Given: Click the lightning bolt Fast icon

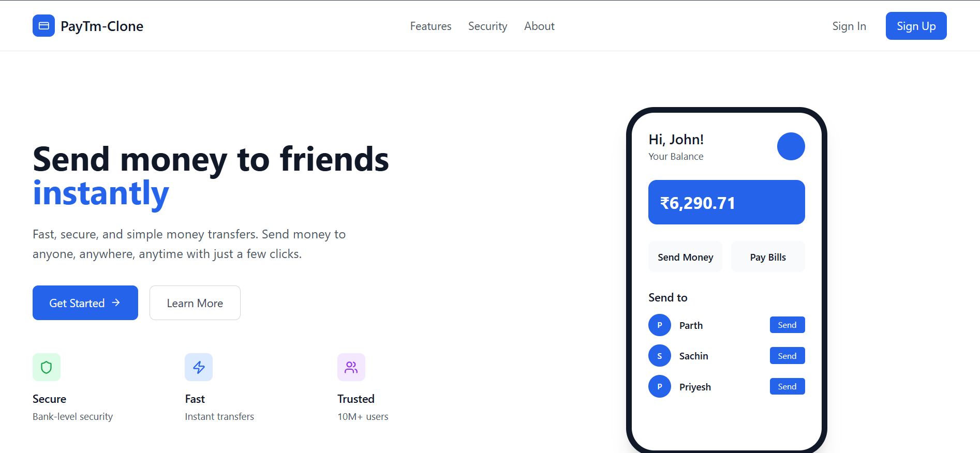Looking at the screenshot, I should tap(199, 367).
